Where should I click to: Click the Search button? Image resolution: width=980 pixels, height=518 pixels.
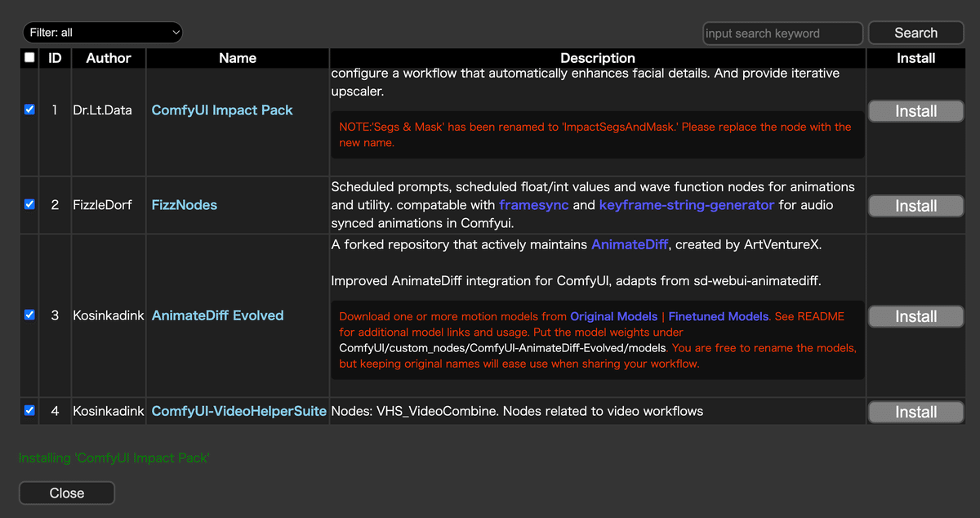click(915, 33)
